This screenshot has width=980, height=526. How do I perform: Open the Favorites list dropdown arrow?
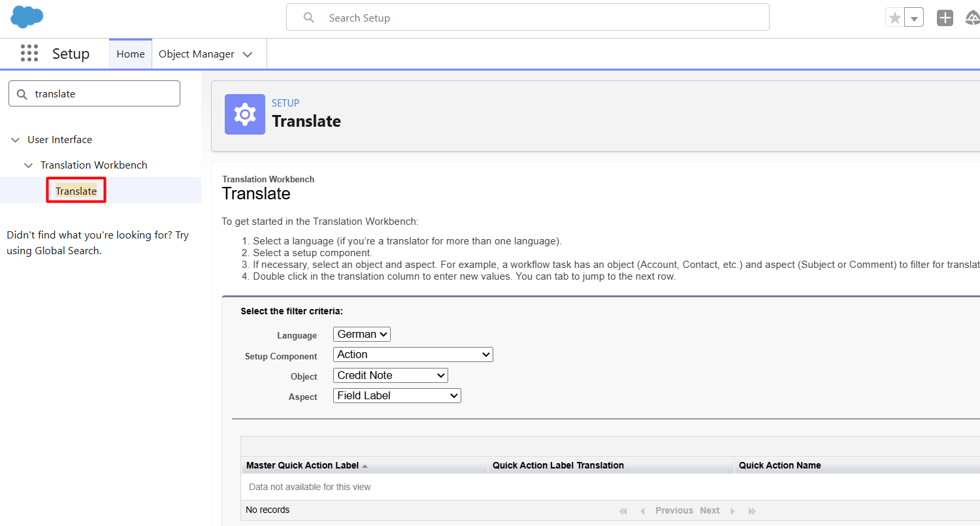click(x=915, y=18)
